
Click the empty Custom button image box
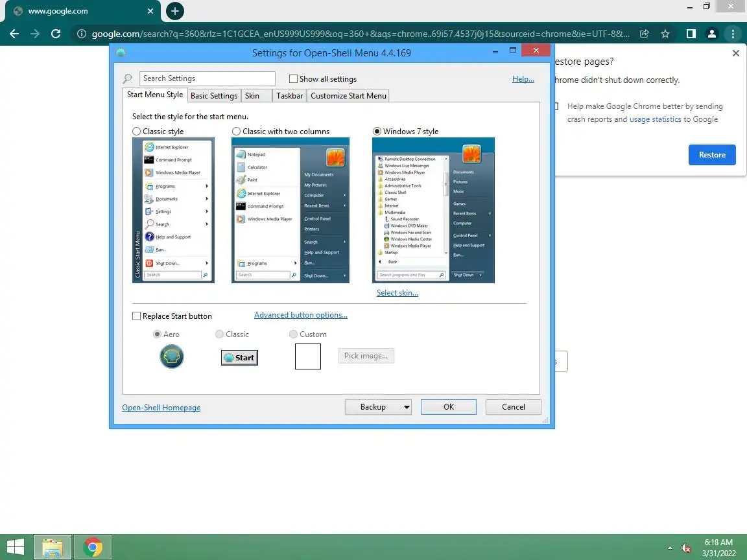(308, 356)
